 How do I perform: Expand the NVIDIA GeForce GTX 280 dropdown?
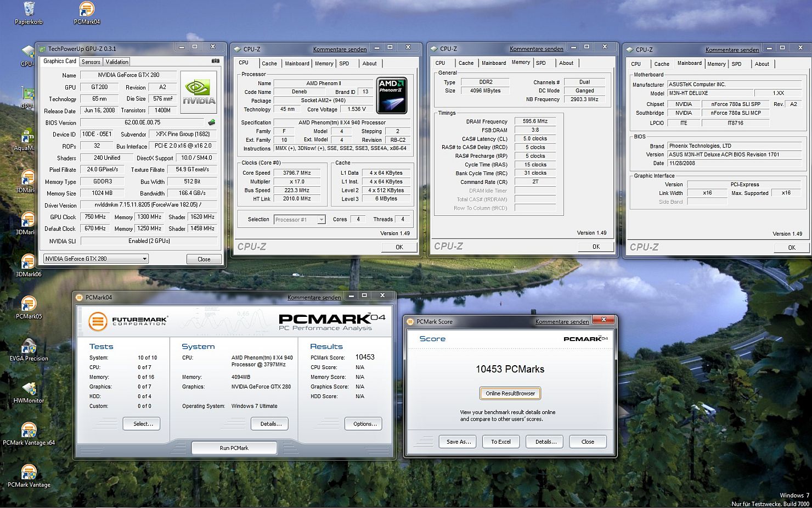click(145, 259)
